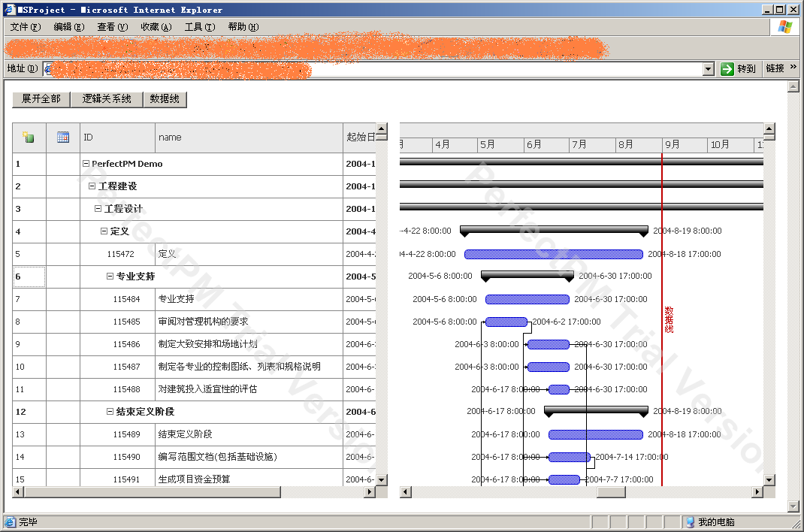Click the end date label 2004-7-14 17:00:00
This screenshot has width=804, height=532.
632,457
